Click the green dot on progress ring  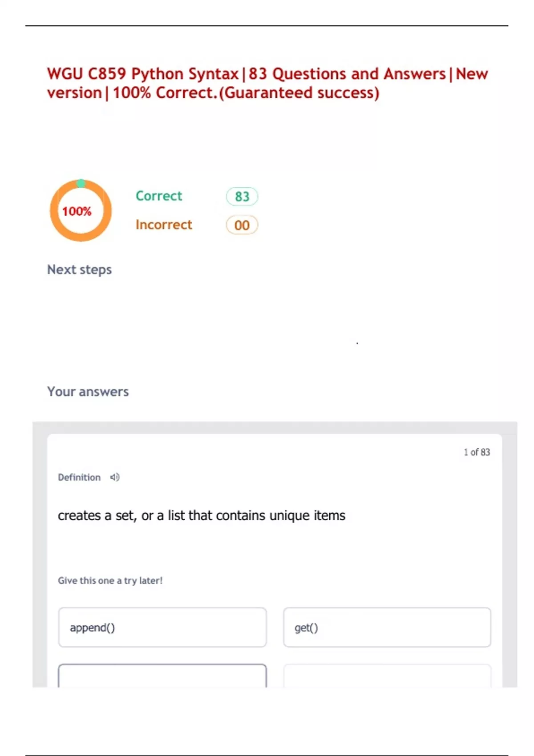pos(81,183)
